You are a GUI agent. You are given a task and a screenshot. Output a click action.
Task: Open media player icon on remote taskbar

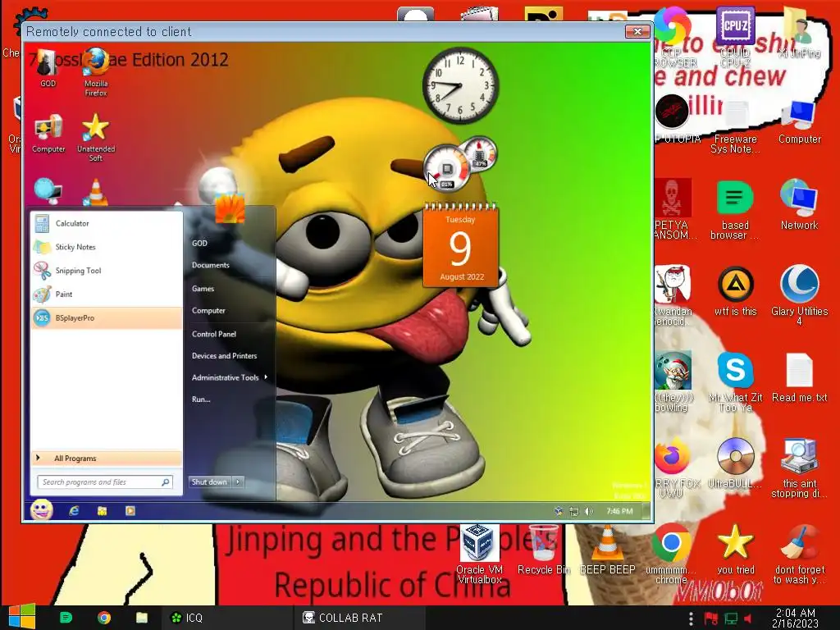[x=130, y=511]
